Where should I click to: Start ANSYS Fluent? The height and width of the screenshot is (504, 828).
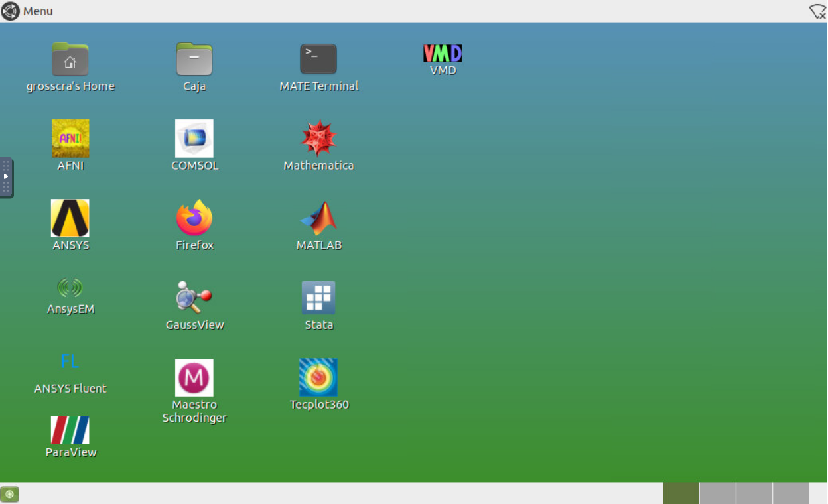point(70,361)
